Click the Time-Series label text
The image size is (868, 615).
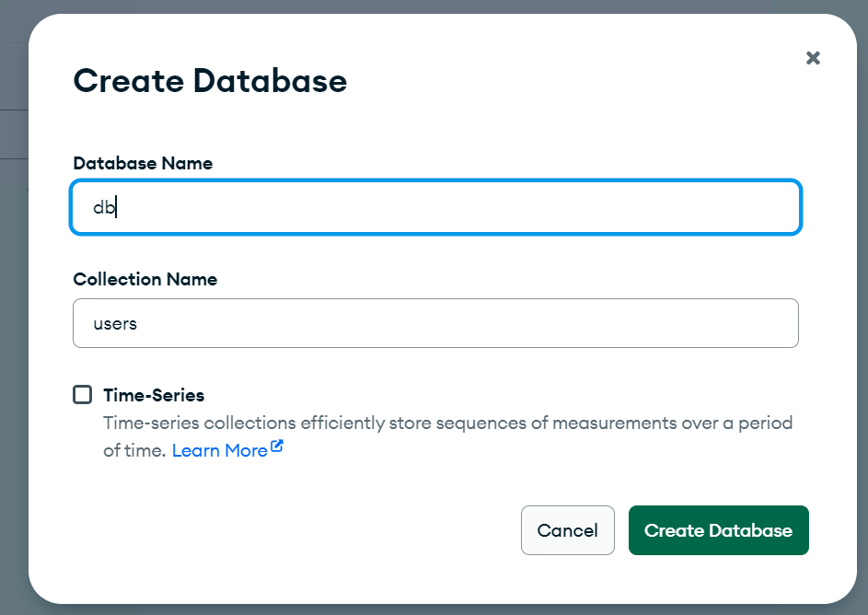point(152,395)
